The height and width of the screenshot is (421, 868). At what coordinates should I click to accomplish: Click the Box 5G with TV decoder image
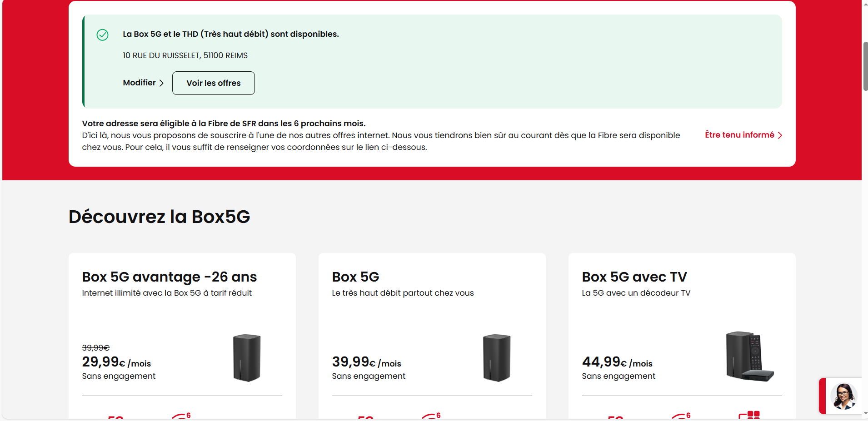coord(749,357)
